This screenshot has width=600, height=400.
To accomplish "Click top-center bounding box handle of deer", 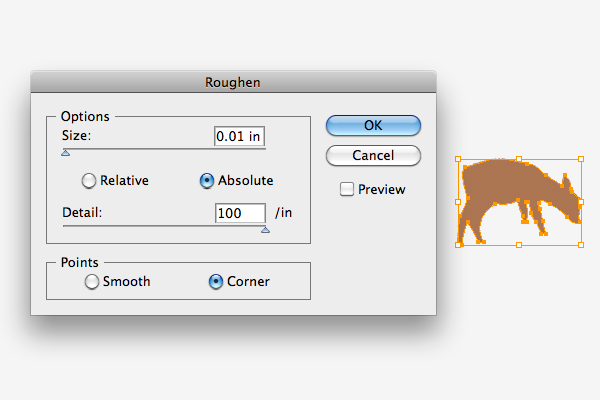I will click(519, 159).
